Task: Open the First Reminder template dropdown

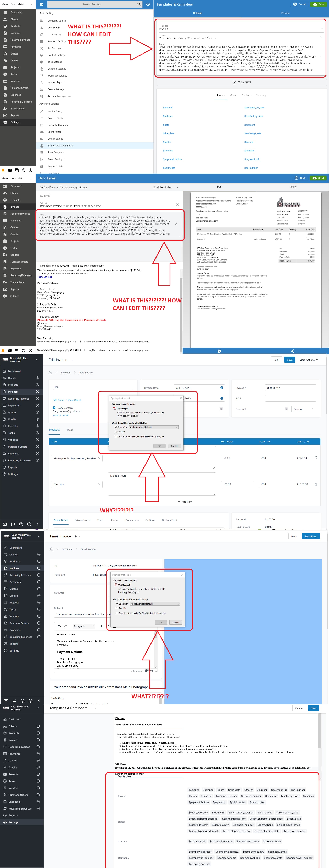Action: coord(166,187)
